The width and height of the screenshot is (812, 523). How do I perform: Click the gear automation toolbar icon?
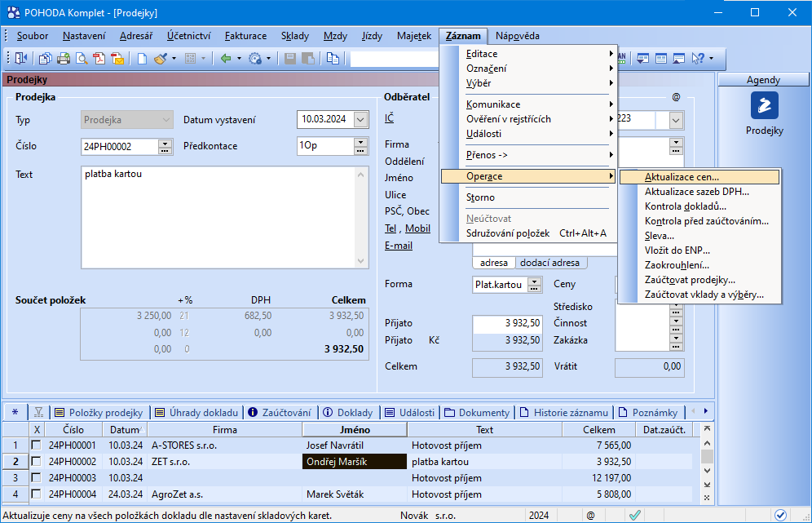(255, 59)
